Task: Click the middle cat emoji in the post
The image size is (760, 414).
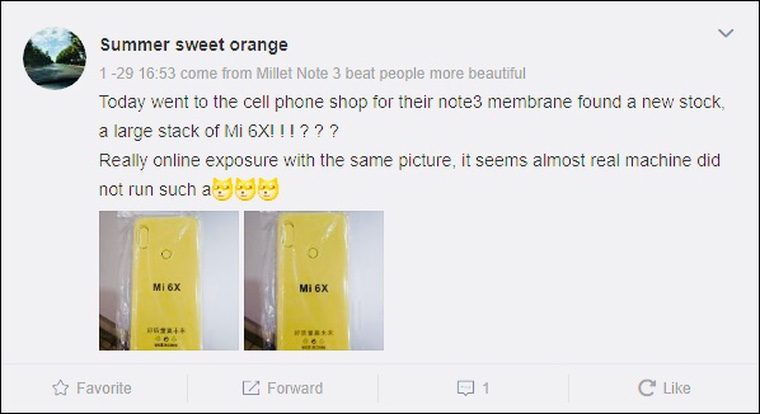Action: [x=245, y=189]
